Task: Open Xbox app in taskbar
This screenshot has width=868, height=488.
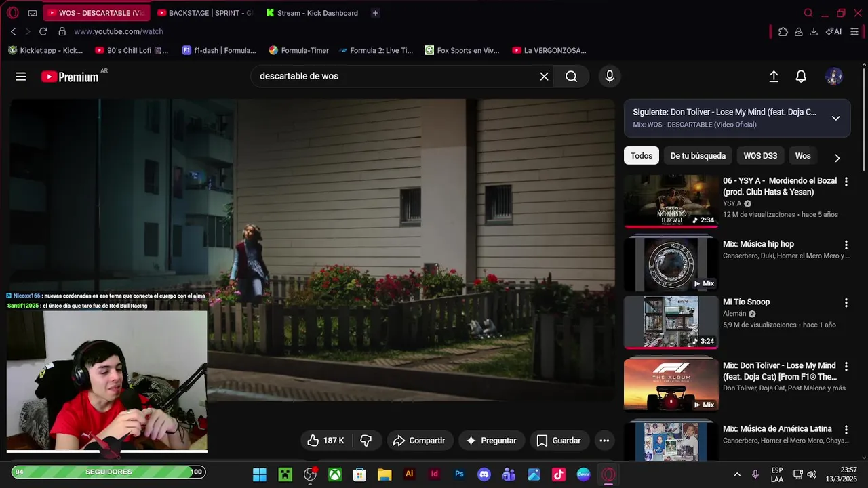Action: point(335,474)
